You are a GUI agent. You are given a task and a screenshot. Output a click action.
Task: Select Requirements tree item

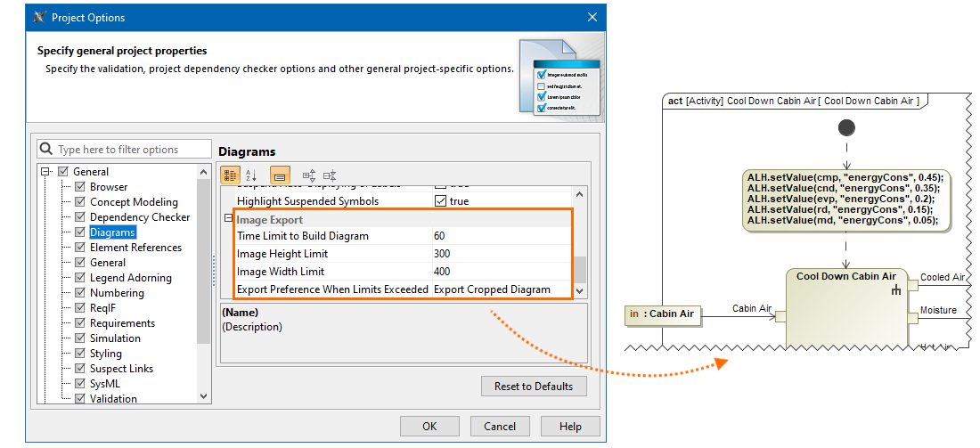pyautogui.click(x=123, y=323)
